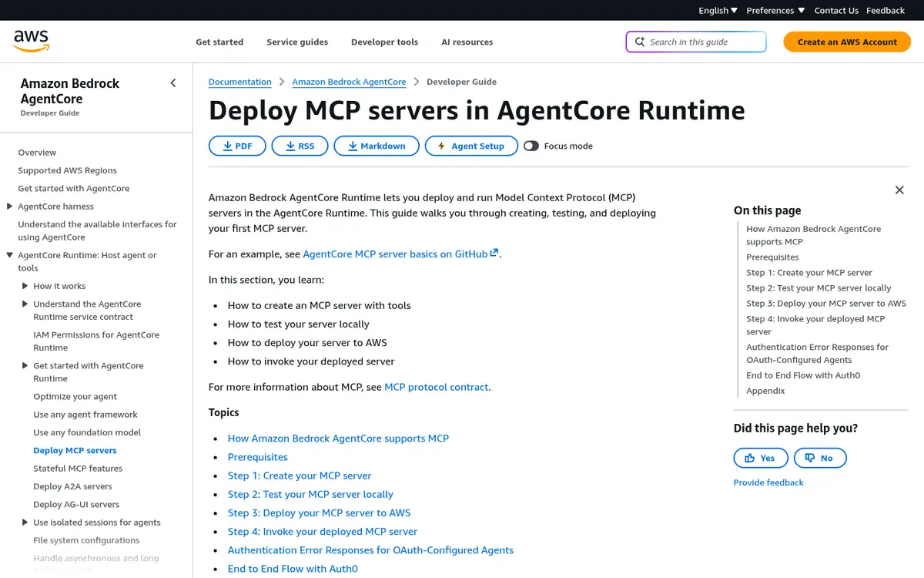924x578 pixels.
Task: Select Supported AWS Regions in sidebar
Action: (x=68, y=170)
